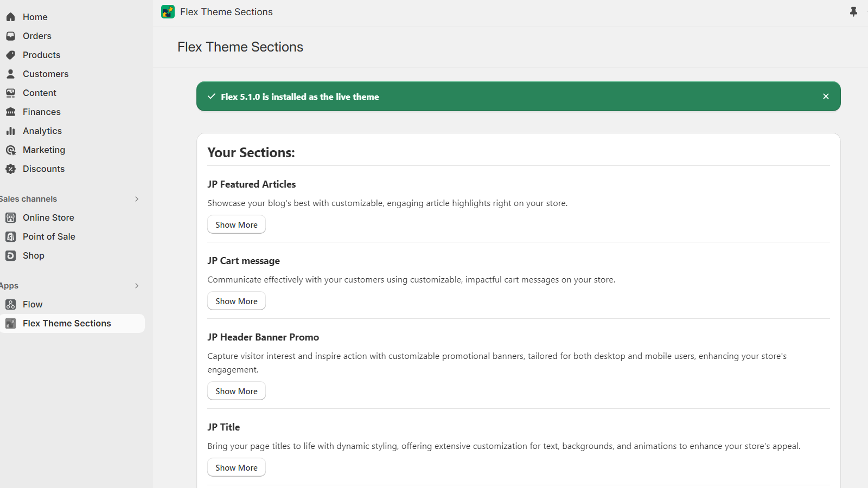Screen dimensions: 868x488
Task: Show More for JP Featured Articles
Action: click(236, 224)
